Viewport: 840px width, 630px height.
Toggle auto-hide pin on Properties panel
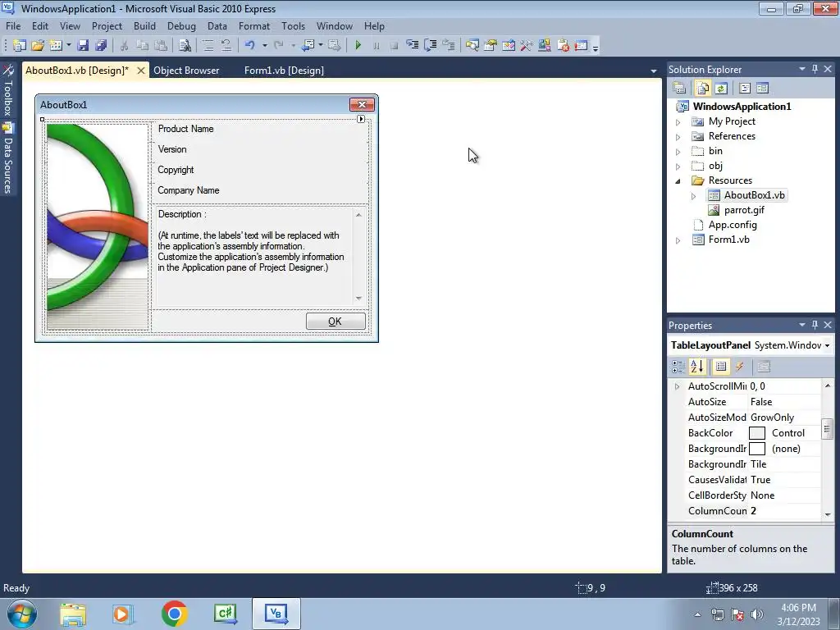(x=815, y=325)
